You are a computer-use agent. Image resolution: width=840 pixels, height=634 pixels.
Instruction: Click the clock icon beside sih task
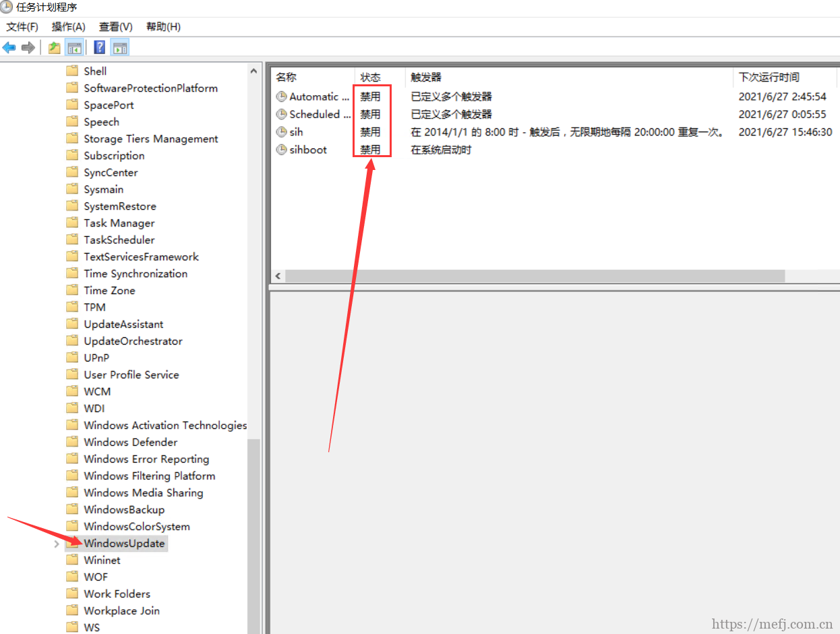click(282, 132)
